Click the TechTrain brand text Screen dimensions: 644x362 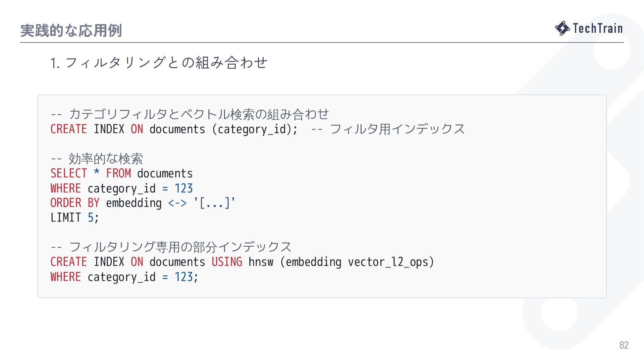pyautogui.click(x=598, y=28)
